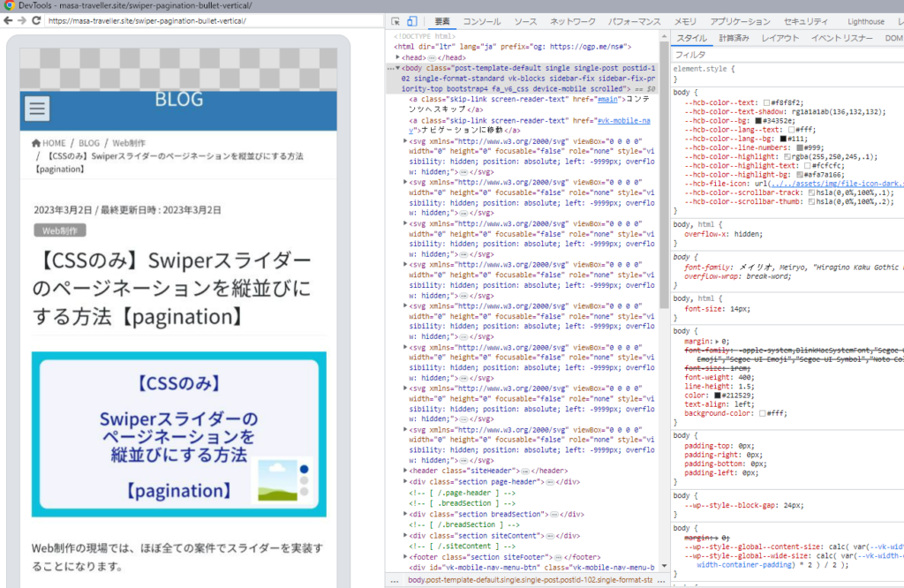Click the article featured image thumbnail
Screen dimensions: 904x588
(178, 434)
